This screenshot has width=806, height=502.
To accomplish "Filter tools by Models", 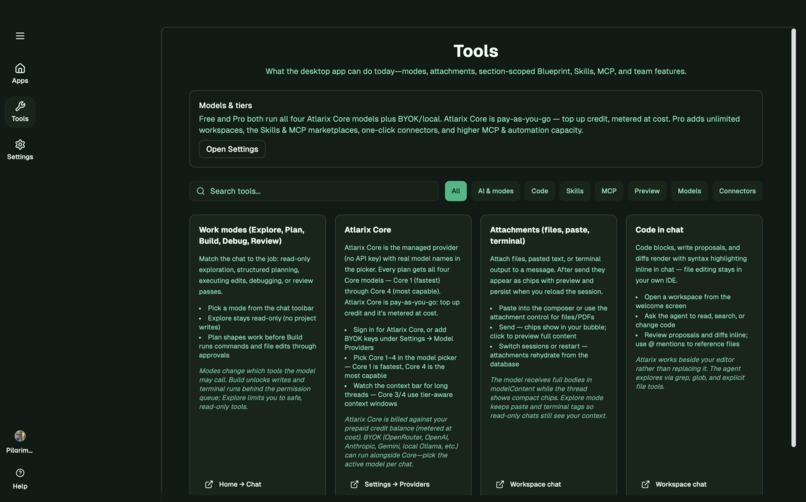I will pos(689,191).
